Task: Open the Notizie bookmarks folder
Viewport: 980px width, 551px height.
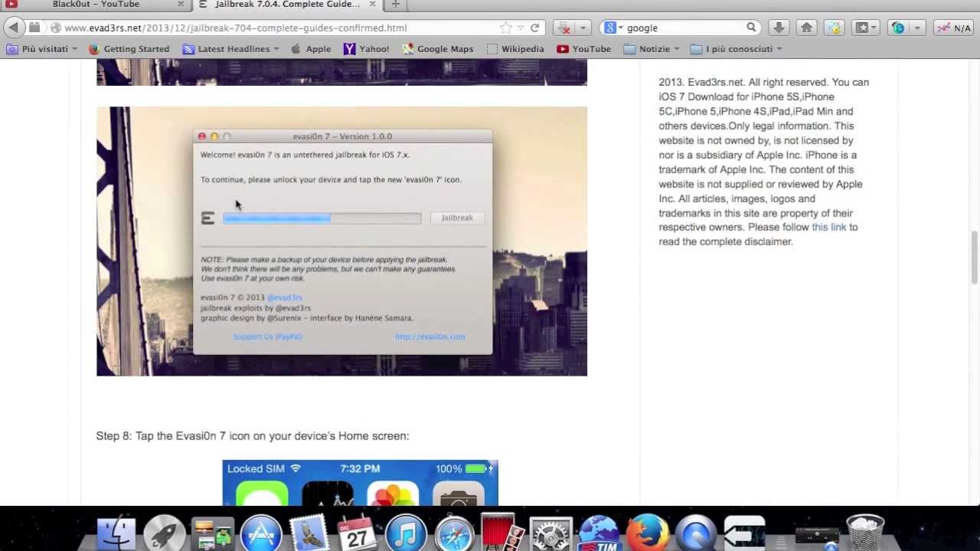Action: [x=652, y=49]
